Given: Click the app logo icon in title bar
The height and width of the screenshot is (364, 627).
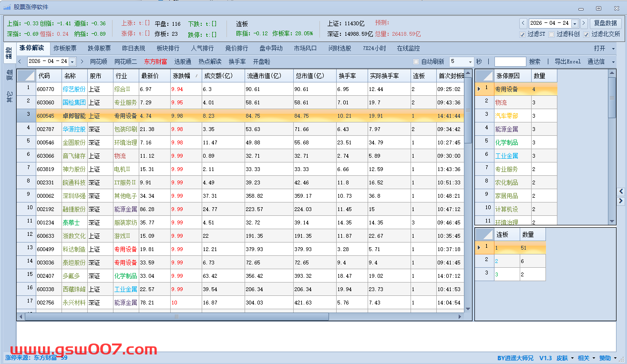Looking at the screenshot, I should coord(7,7).
